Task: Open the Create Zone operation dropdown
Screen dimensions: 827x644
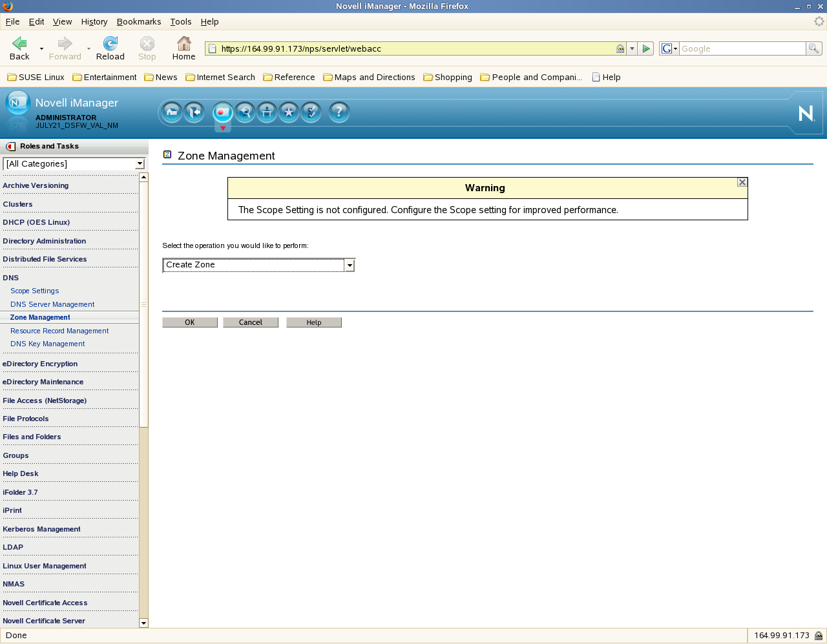Action: click(x=350, y=265)
